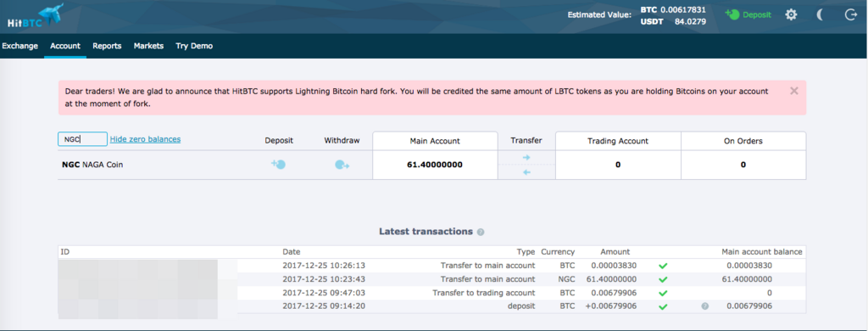Click the Latest transactions heading
Screen dimensions: 868x331
[x=426, y=232]
